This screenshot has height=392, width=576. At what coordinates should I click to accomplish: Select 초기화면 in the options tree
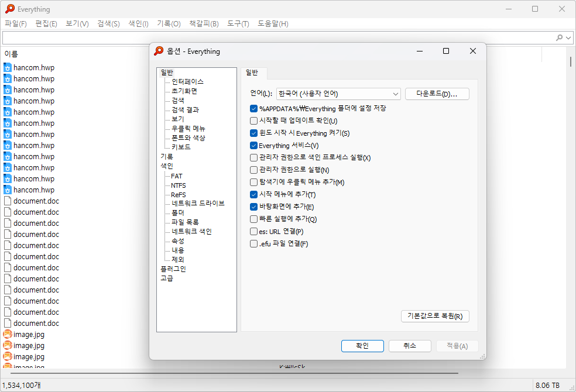184,91
